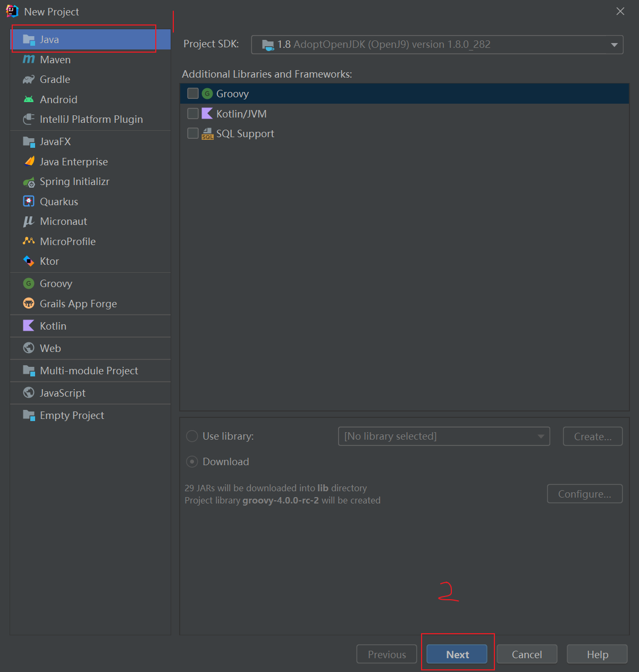
Task: Click the JavaScript globe icon
Action: (29, 393)
